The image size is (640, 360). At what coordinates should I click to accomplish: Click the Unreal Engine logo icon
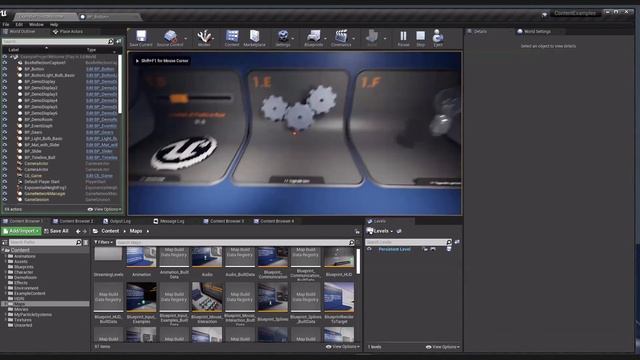coord(4,13)
